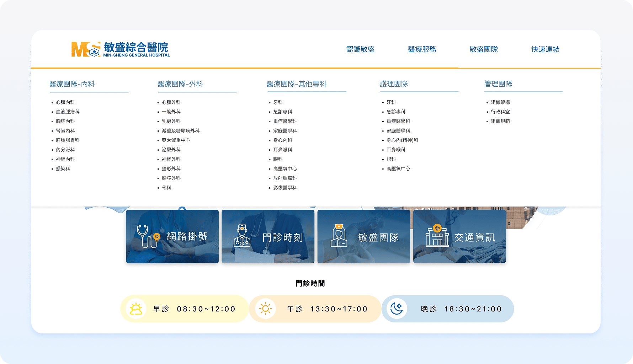Viewport: 633px width, 364px height.
Task: Open the 心臟外科 link
Action: [171, 102]
